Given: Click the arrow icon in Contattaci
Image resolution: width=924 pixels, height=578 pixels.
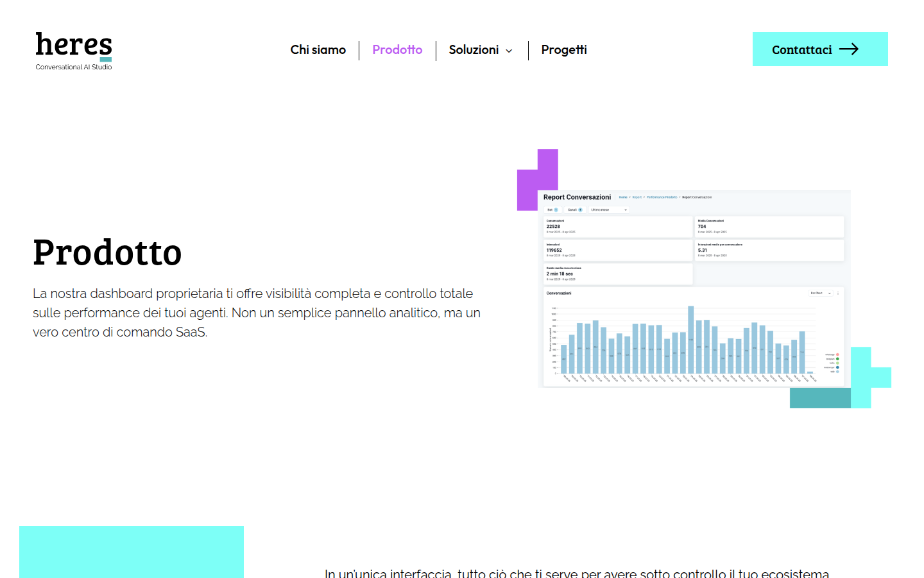Looking at the screenshot, I should tap(849, 49).
